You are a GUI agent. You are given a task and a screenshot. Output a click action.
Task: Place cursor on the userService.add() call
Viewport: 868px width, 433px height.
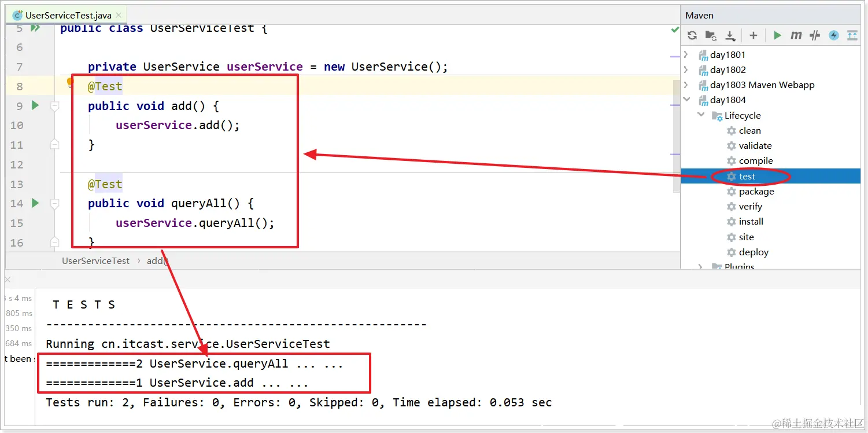(178, 125)
